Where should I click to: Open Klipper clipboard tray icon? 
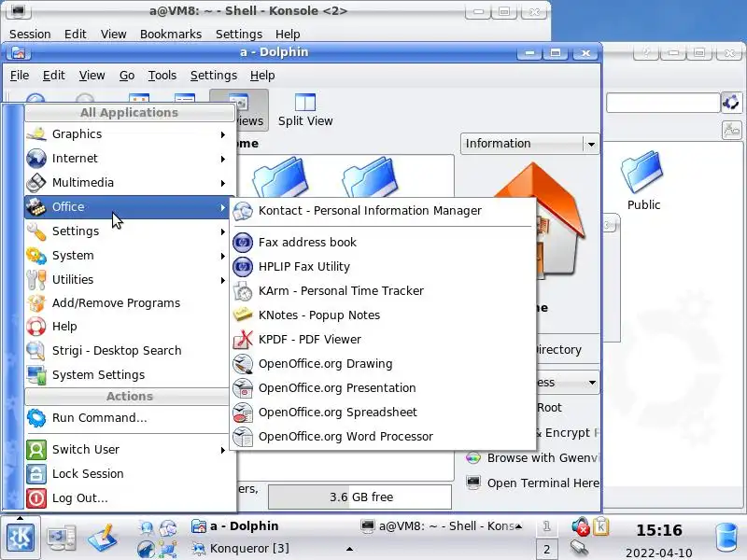click(x=601, y=526)
